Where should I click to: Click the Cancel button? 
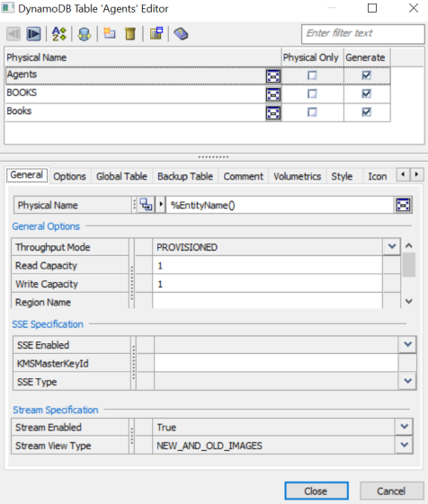[x=391, y=491]
